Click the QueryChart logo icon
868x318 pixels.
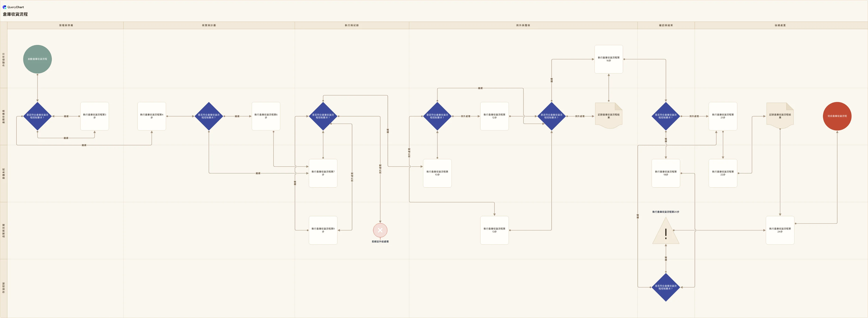4,7
